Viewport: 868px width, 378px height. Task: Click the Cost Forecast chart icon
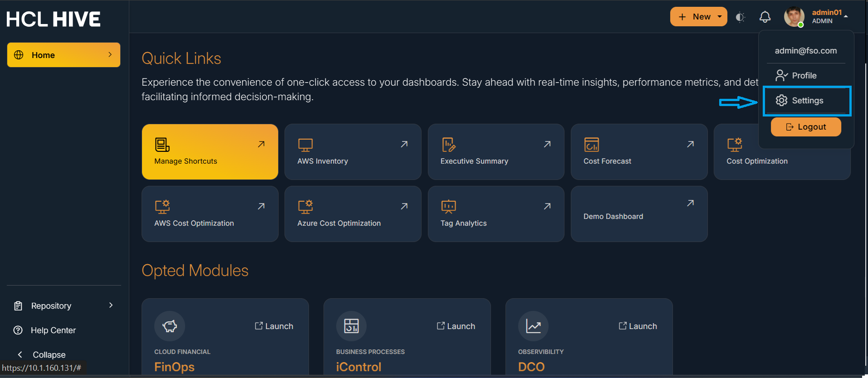[x=591, y=145]
